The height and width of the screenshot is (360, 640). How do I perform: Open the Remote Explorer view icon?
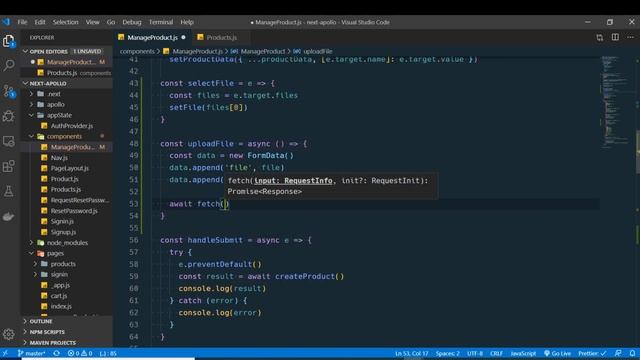[9, 141]
